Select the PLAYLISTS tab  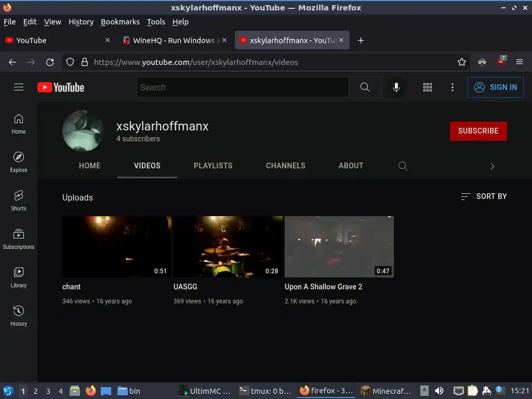213,166
